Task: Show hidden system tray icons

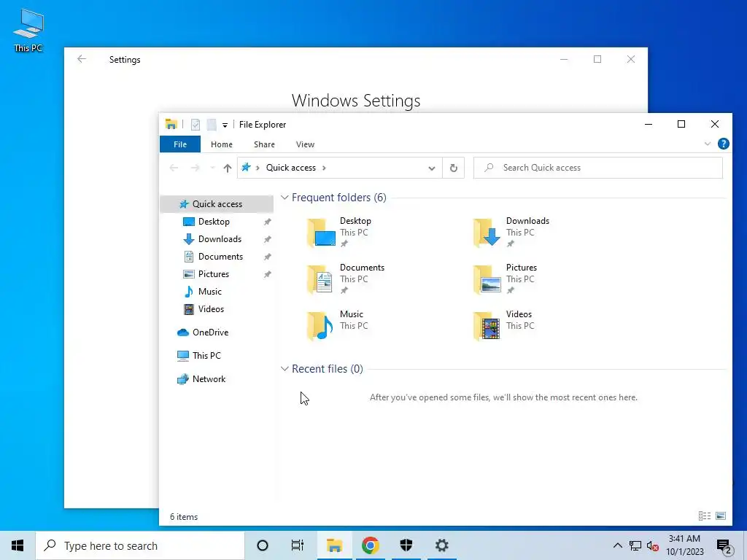Action: coord(617,545)
